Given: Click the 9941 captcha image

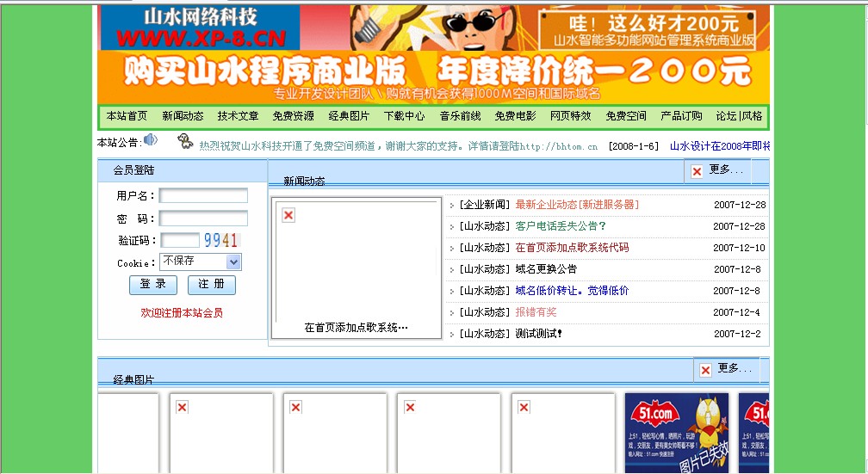Looking at the screenshot, I should click(220, 240).
